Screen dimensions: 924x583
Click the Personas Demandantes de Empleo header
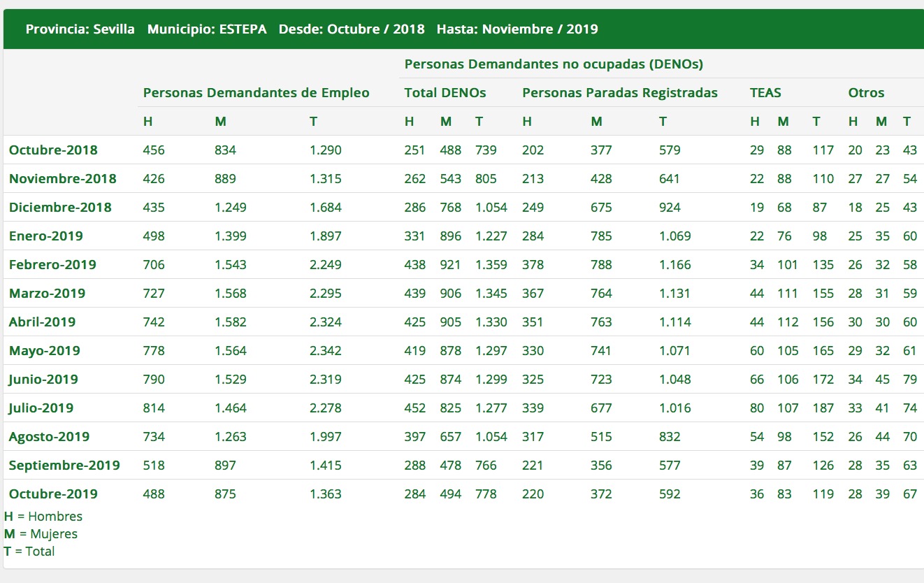256,92
